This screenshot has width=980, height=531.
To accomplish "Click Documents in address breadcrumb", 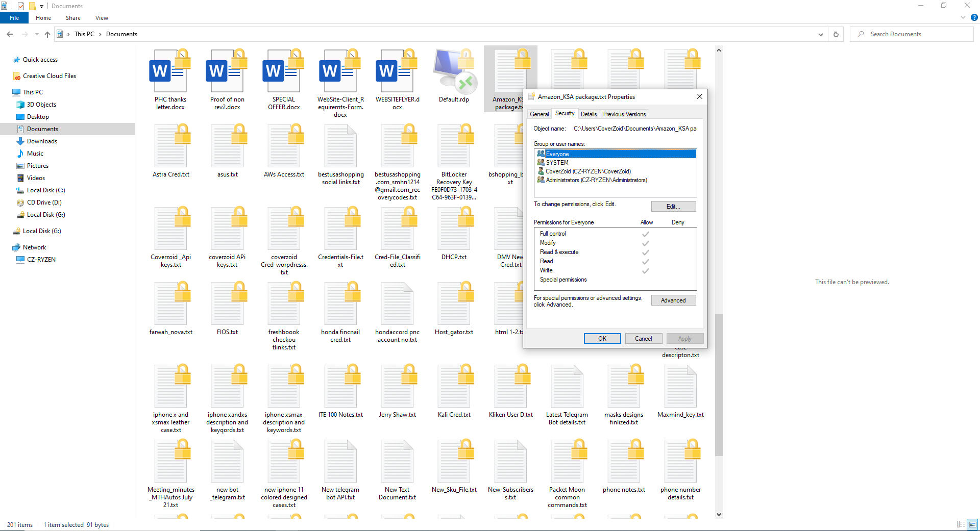I will [121, 34].
